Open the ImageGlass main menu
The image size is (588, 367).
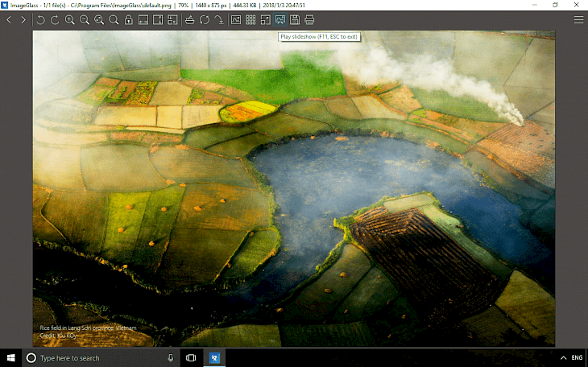pos(578,20)
